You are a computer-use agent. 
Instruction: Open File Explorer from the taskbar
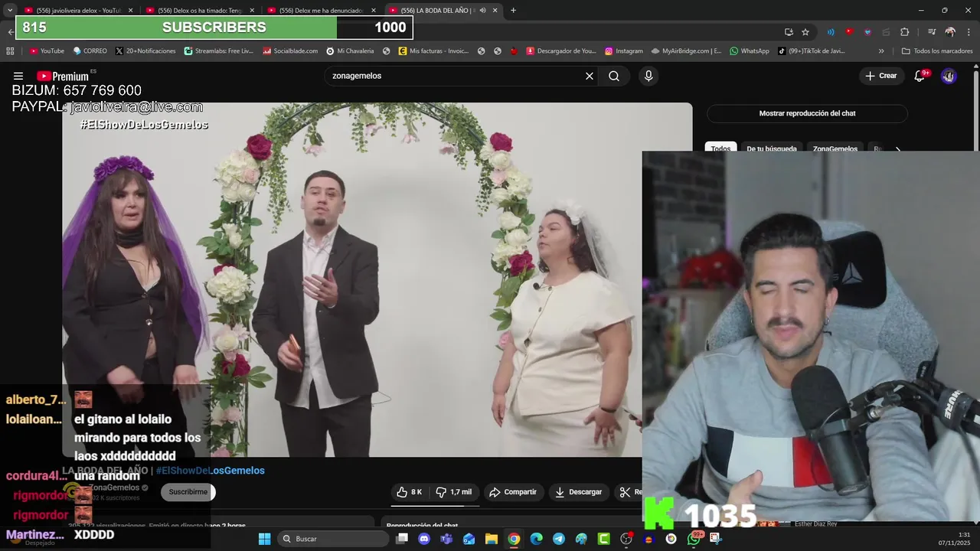(492, 539)
